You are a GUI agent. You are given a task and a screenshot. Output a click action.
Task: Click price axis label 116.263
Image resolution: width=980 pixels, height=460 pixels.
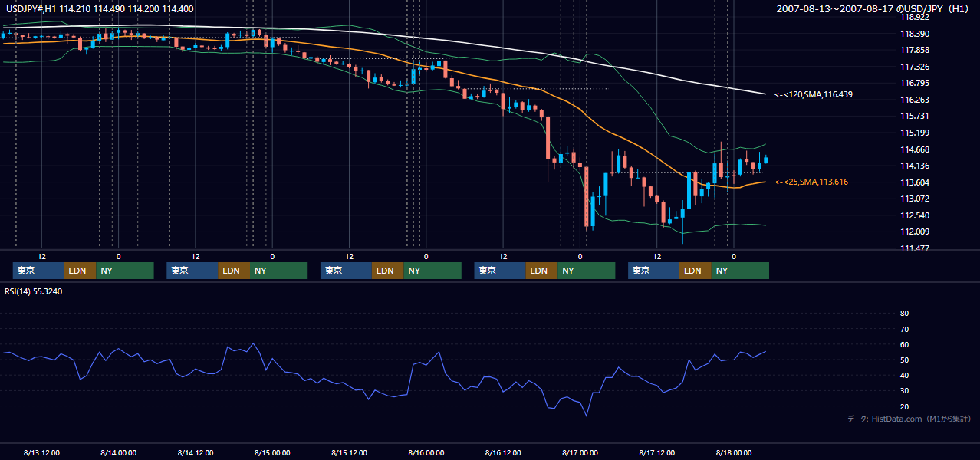point(915,100)
